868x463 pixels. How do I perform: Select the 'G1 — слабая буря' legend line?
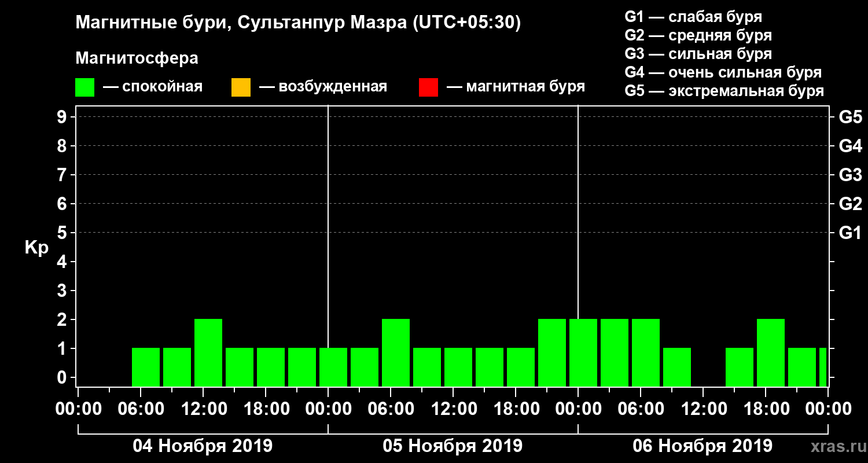click(693, 16)
